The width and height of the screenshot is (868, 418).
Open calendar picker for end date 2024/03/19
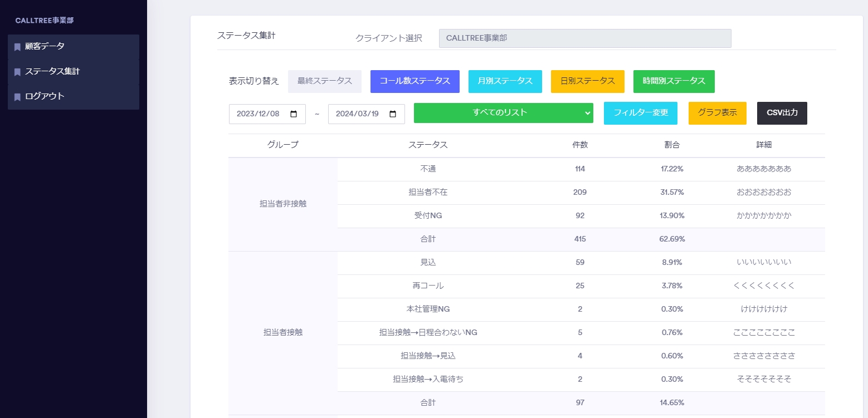coord(393,114)
